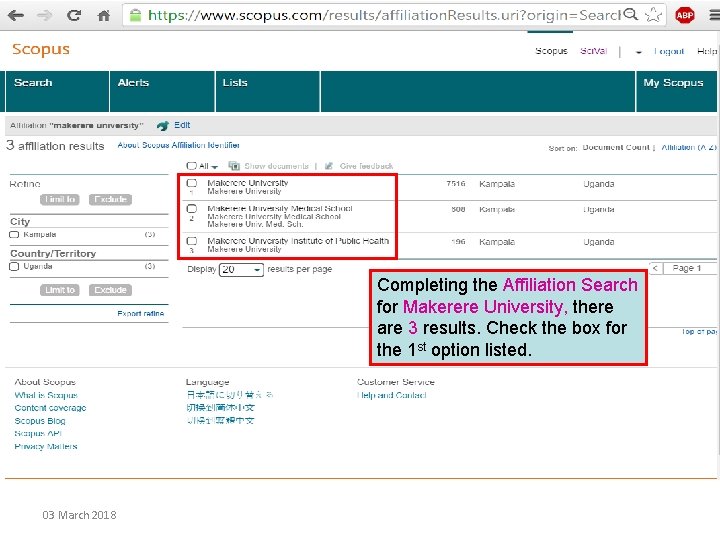Click Limit to button below Country/Territory

tap(60, 290)
